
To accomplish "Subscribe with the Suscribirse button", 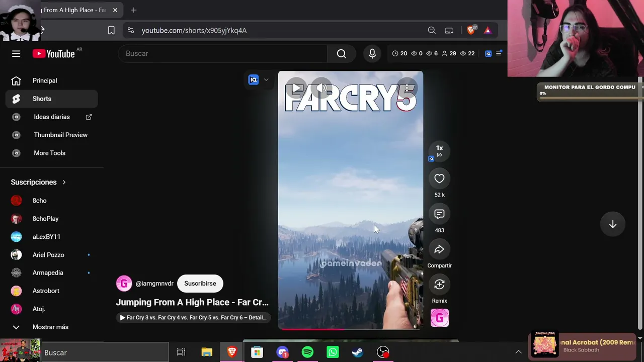I will tap(200, 284).
